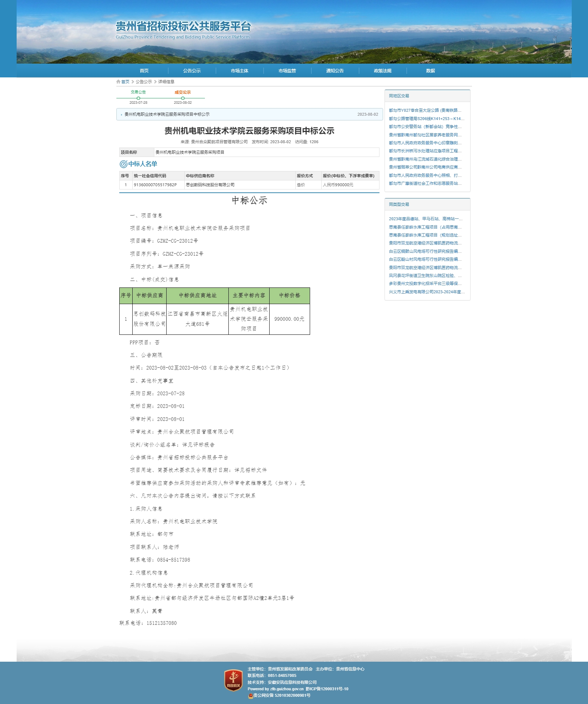Click the 人民币990000元 price cell
The width and height of the screenshot is (588, 704).
350,185
